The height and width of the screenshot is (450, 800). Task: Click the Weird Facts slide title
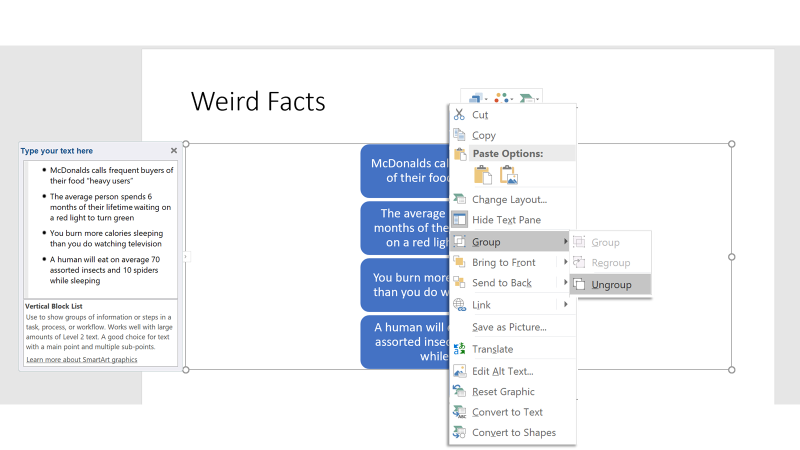click(x=258, y=101)
